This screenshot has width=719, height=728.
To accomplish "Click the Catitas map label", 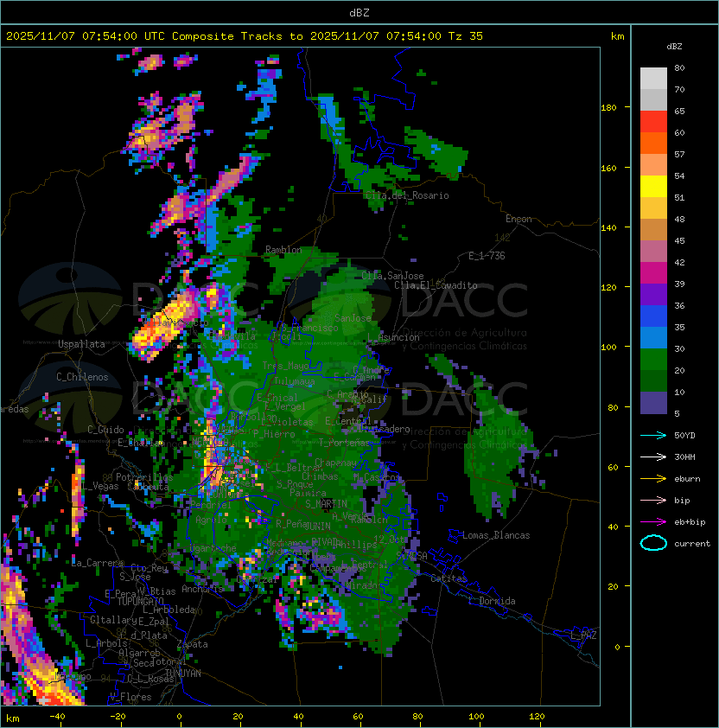I will [449, 578].
